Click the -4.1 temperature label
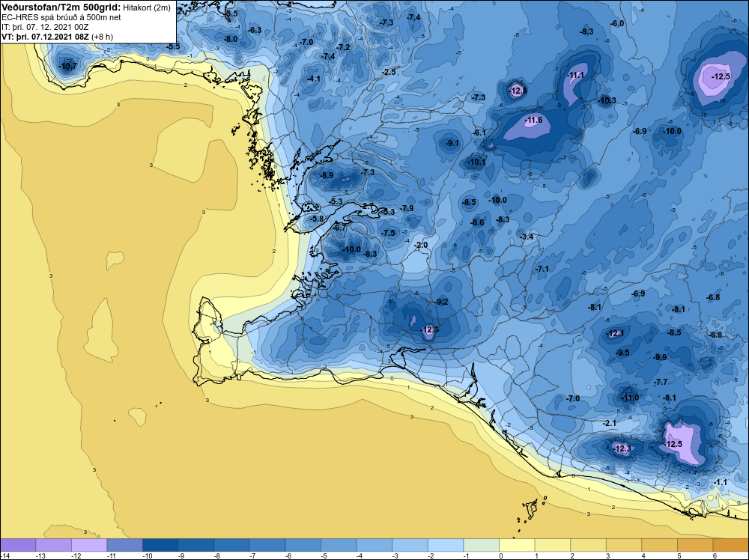The image size is (749, 560). (x=314, y=79)
